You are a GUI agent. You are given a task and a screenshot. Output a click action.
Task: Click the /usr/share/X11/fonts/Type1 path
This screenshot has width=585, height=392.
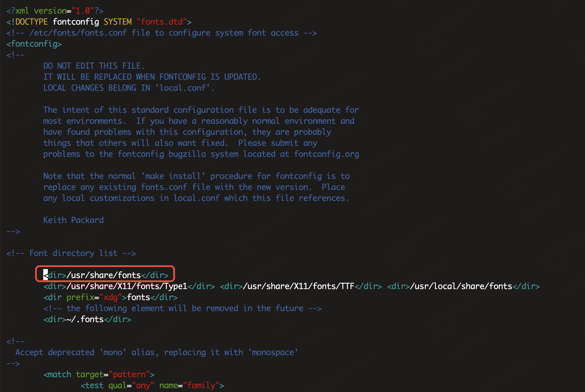(x=127, y=286)
